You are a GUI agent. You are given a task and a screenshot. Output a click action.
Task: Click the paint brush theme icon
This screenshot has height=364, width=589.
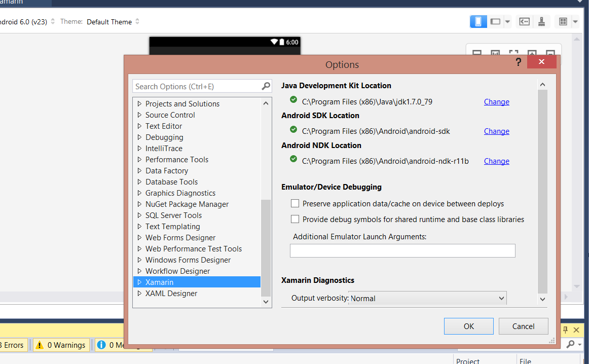point(542,21)
